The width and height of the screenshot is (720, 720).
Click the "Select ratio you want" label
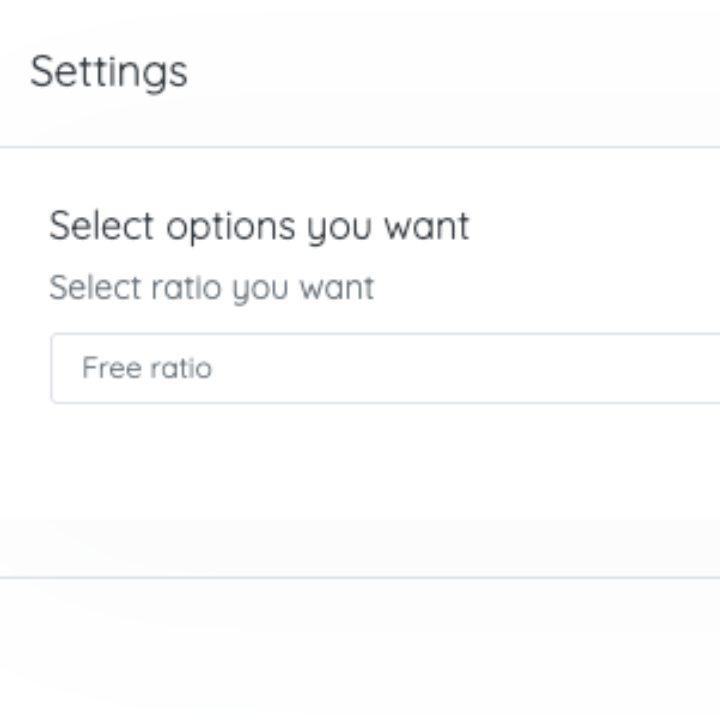[211, 288]
